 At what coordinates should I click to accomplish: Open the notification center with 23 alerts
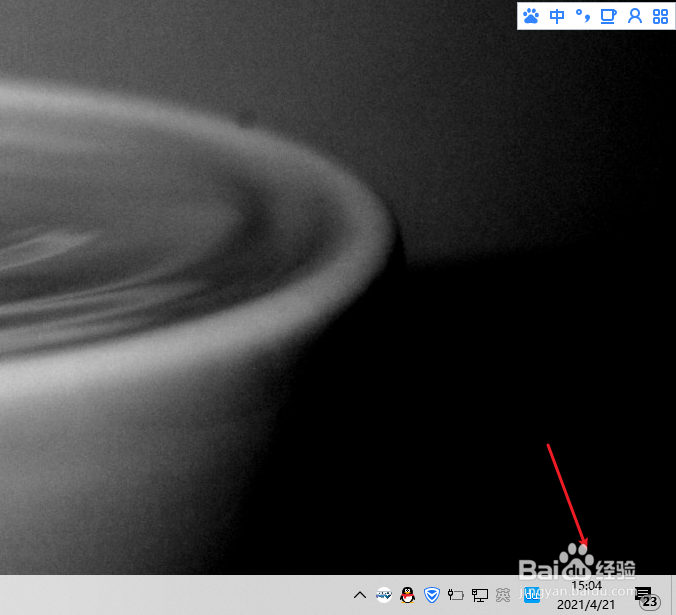tap(646, 596)
